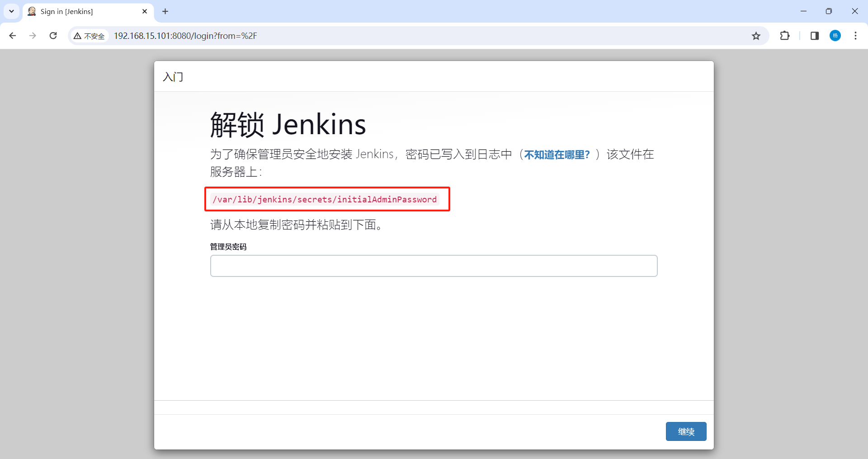Click the 入门 header title
The image size is (868, 459).
tap(173, 77)
